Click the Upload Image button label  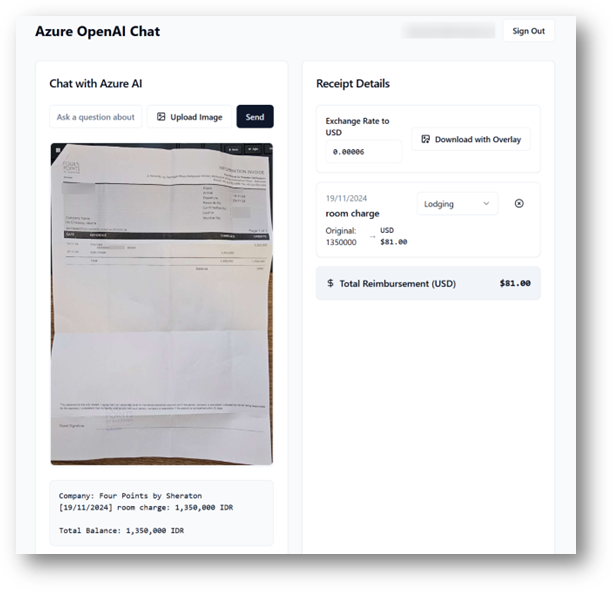click(196, 117)
